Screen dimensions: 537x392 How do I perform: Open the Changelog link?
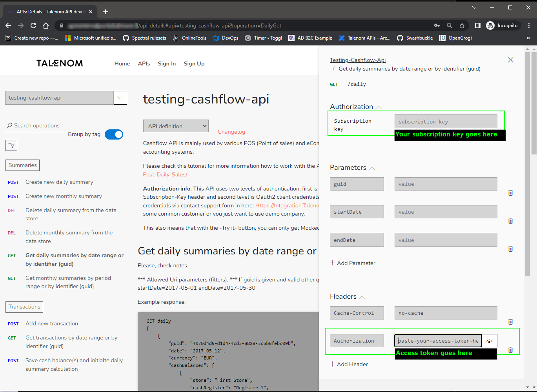coord(231,132)
